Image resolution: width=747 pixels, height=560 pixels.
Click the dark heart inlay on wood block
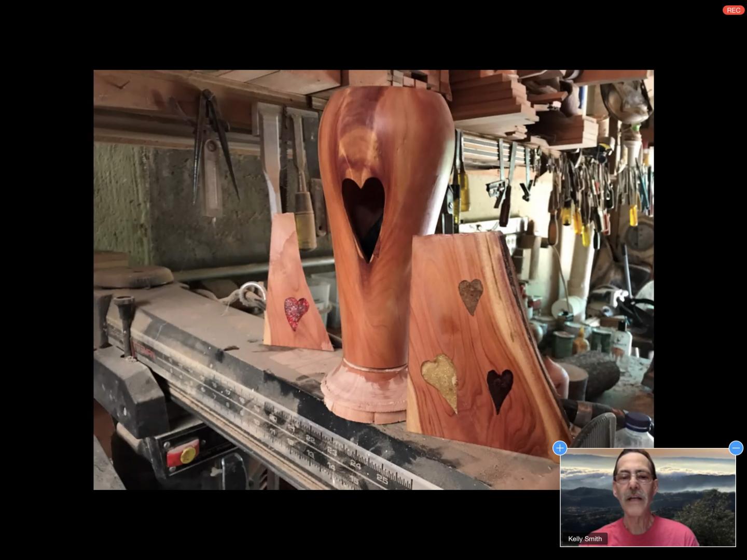click(499, 389)
